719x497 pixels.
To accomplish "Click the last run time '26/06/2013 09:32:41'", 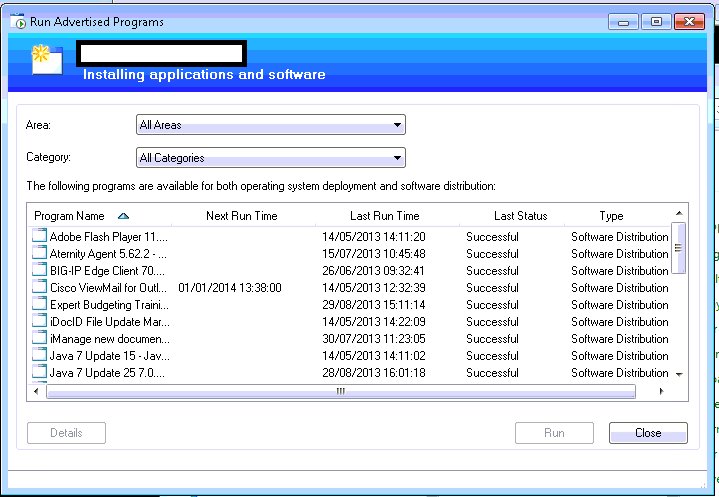I will 373,271.
